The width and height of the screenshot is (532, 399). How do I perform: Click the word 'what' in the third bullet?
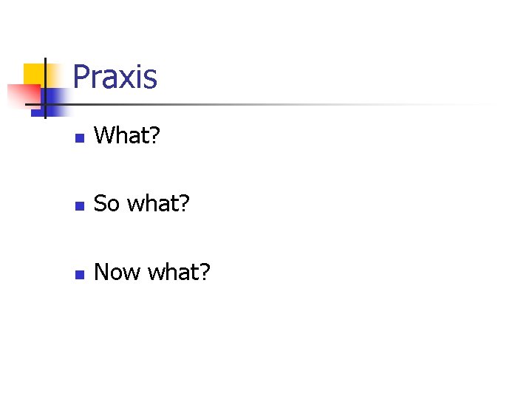pyautogui.click(x=173, y=272)
